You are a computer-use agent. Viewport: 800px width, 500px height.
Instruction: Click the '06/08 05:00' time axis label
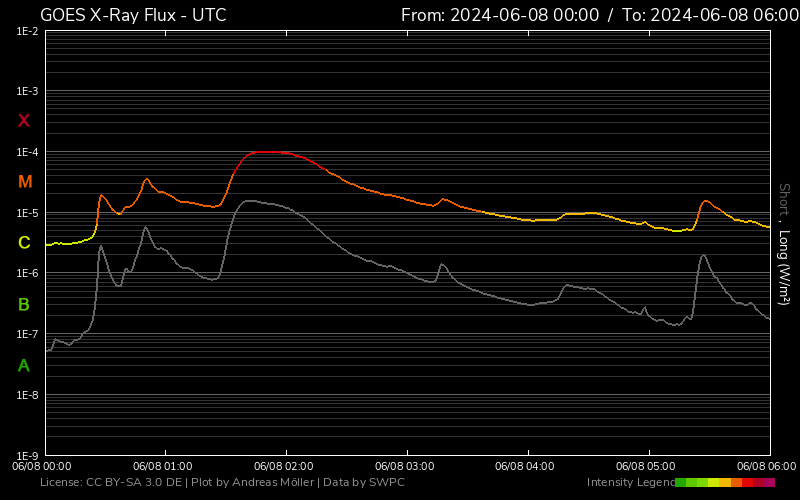pyautogui.click(x=645, y=466)
